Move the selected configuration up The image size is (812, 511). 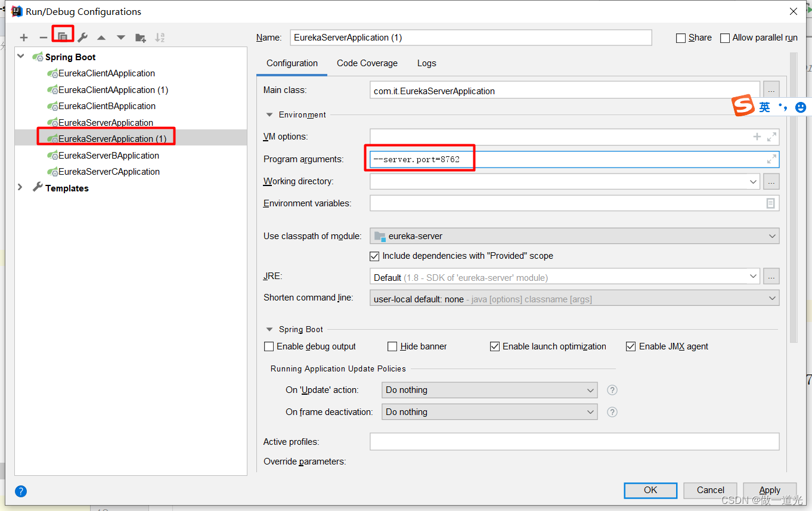point(101,37)
